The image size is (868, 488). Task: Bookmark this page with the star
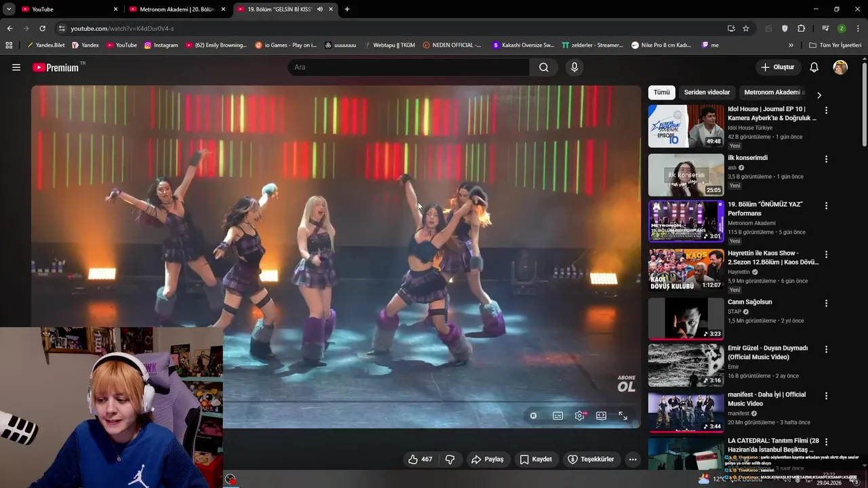746,28
